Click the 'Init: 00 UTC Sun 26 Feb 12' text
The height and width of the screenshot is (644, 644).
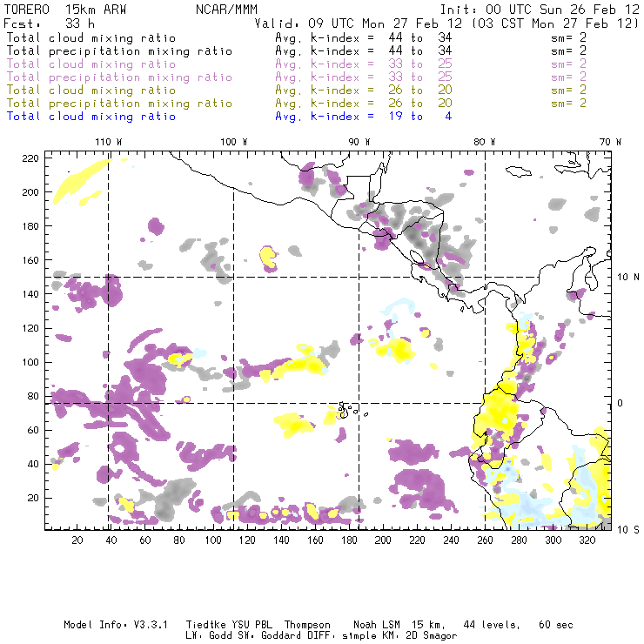540,10
